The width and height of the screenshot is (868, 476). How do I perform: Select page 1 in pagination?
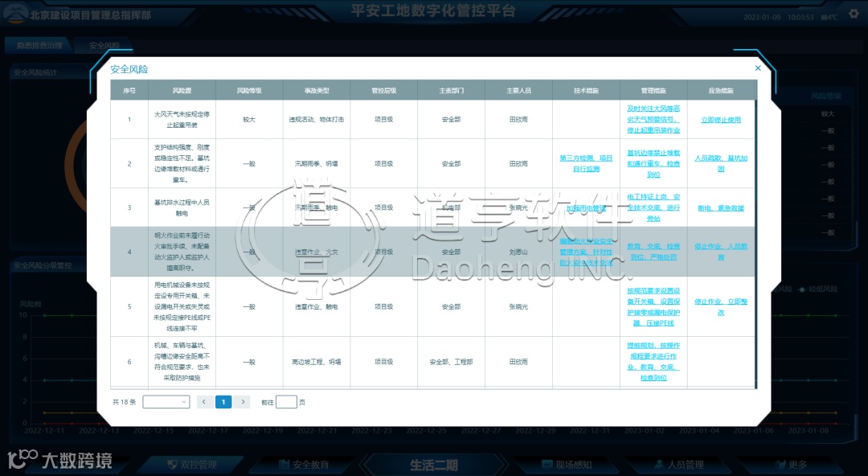(x=223, y=402)
